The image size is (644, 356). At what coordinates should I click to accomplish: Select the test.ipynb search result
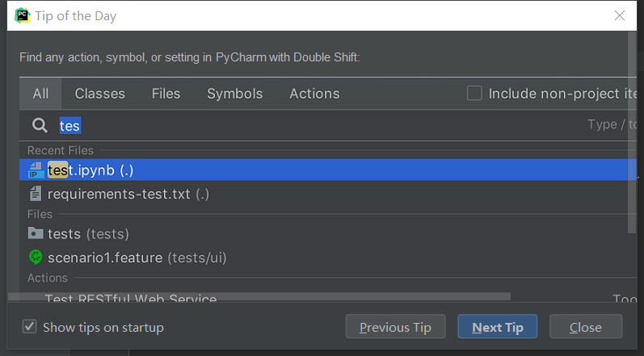(242, 170)
